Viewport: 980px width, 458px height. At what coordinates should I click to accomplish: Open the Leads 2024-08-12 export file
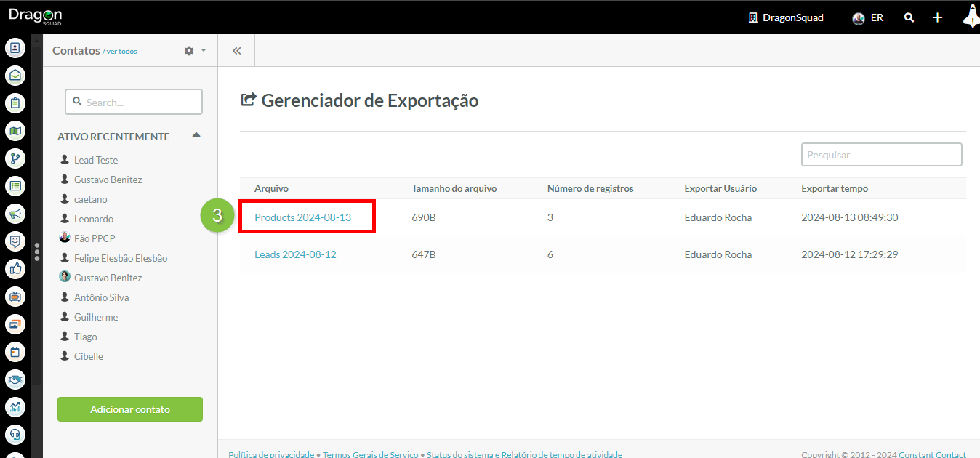coord(295,254)
